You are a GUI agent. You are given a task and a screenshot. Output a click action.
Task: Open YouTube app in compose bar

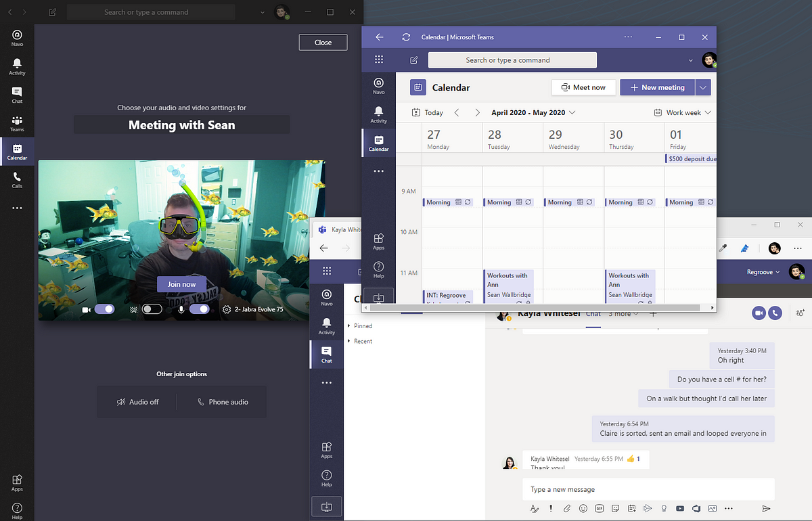[x=680, y=508]
